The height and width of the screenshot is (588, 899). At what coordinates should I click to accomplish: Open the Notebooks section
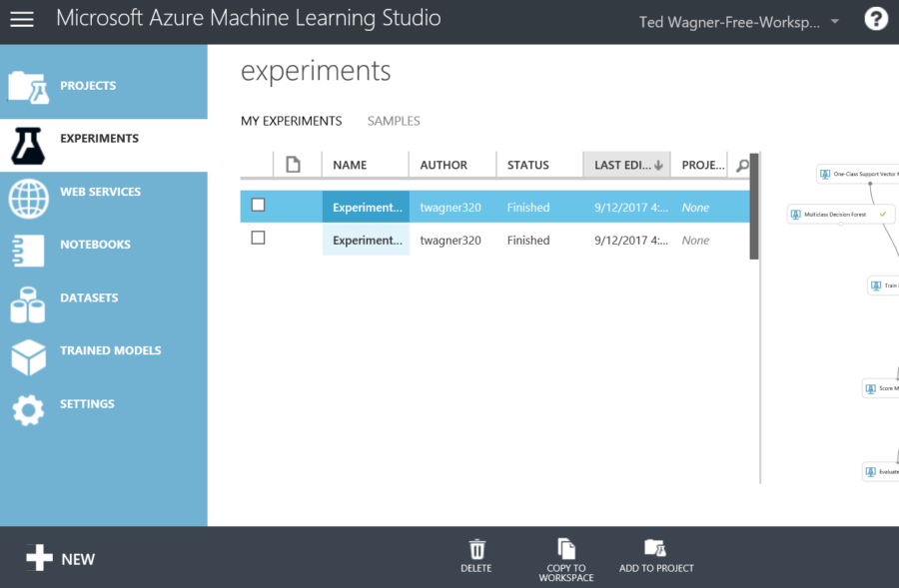(104, 251)
